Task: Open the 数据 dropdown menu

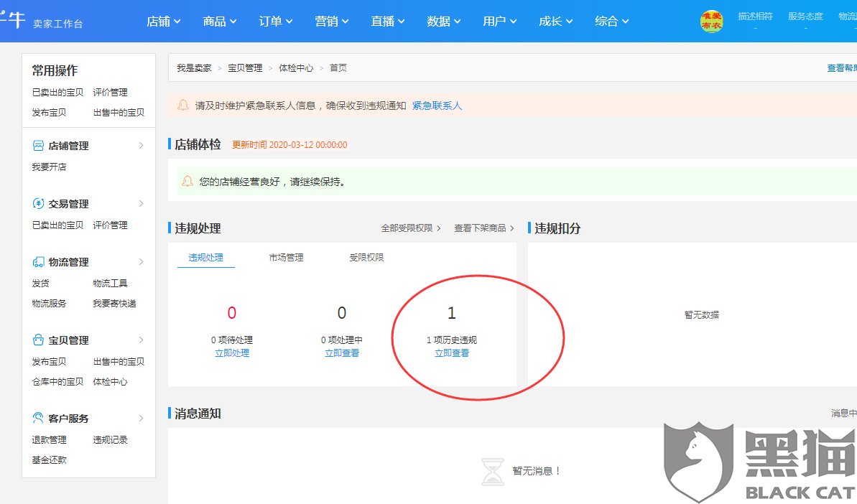Action: [x=443, y=22]
